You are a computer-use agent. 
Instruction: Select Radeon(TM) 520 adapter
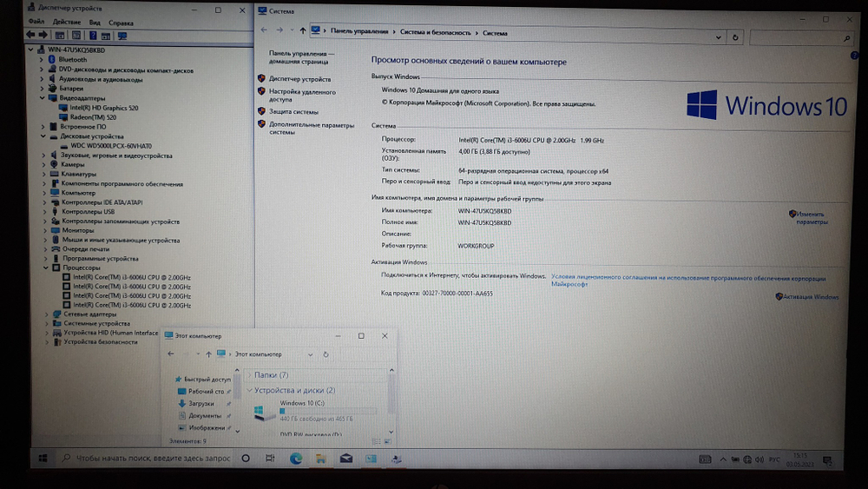(93, 117)
